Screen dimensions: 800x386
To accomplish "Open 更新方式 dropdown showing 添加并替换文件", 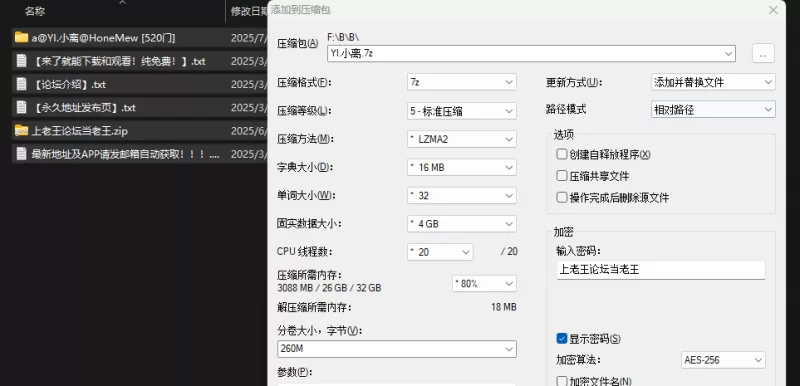I will [x=713, y=82].
